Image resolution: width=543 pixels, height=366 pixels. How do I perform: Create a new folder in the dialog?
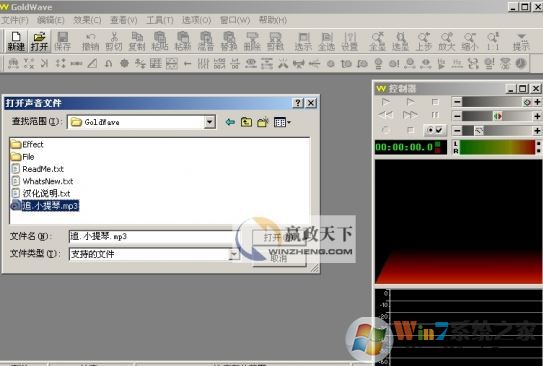coord(263,122)
